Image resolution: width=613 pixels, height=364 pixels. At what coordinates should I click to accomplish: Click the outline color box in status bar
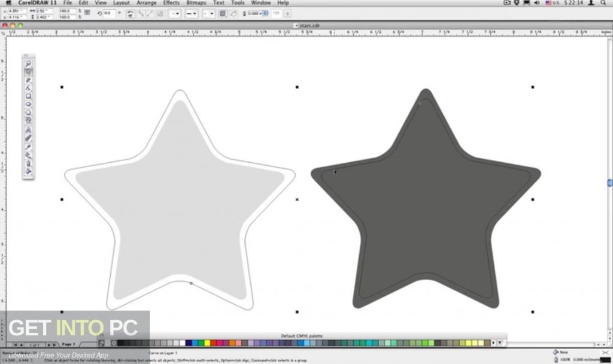pyautogui.click(x=605, y=360)
